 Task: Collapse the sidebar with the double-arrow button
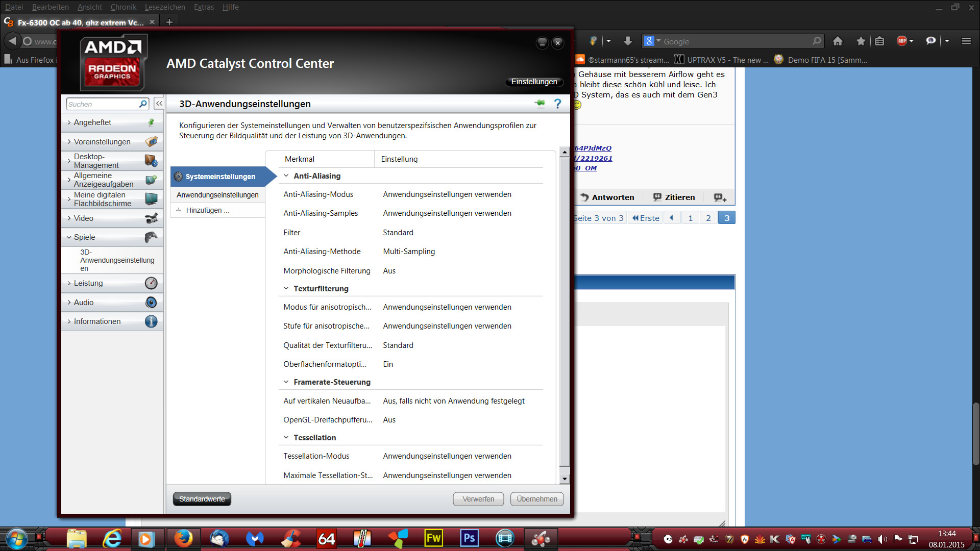(159, 104)
